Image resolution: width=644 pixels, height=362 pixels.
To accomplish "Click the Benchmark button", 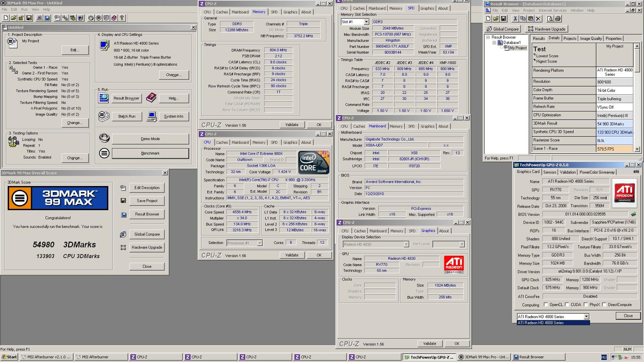I will pyautogui.click(x=150, y=153).
